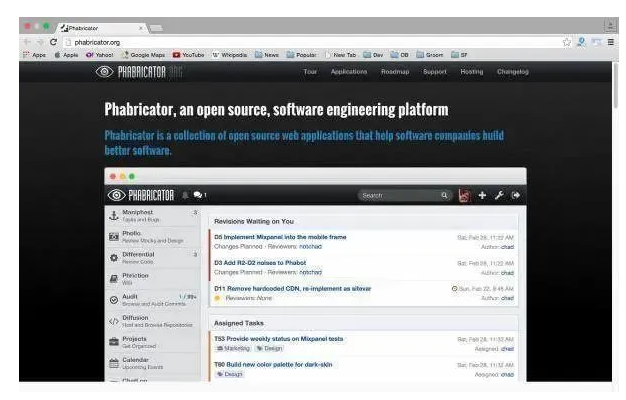The width and height of the screenshot is (626, 400).
Task: Open the Yahoo! bookmark
Action: click(x=100, y=55)
